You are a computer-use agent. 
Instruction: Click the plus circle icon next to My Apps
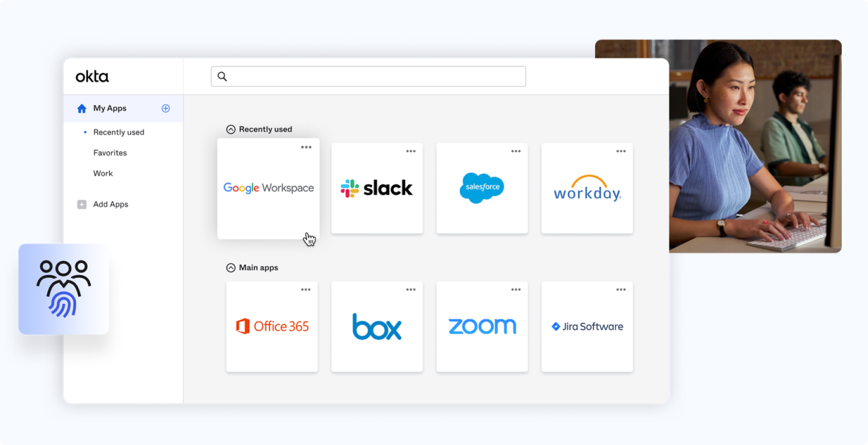tap(166, 108)
